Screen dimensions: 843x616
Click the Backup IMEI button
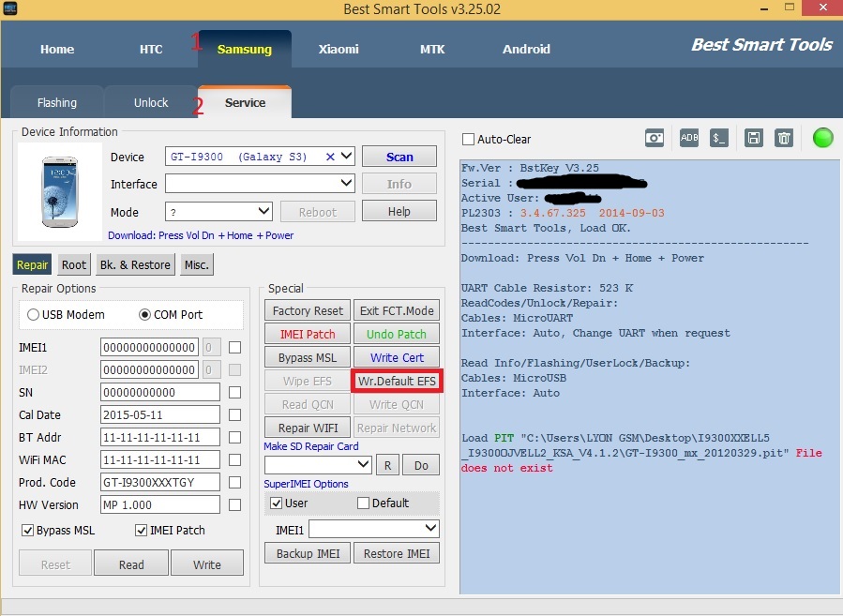coord(308,553)
